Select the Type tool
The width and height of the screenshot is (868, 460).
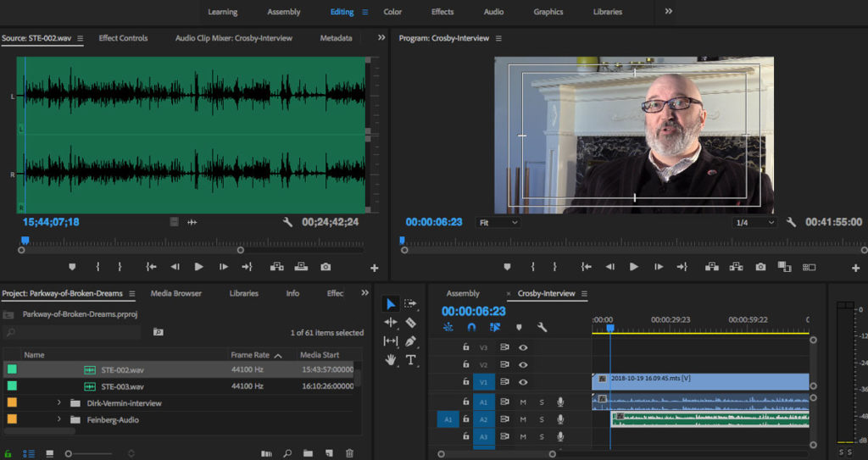pyautogui.click(x=411, y=360)
